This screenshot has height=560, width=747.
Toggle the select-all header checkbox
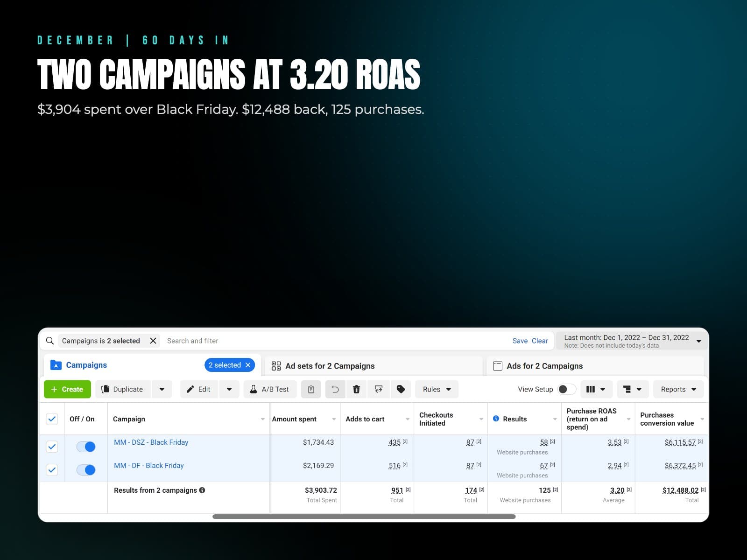(52, 419)
